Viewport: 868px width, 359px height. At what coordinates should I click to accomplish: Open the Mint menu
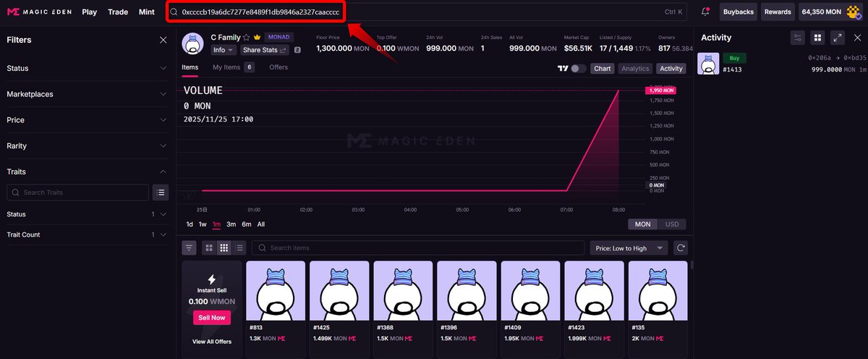pos(146,12)
